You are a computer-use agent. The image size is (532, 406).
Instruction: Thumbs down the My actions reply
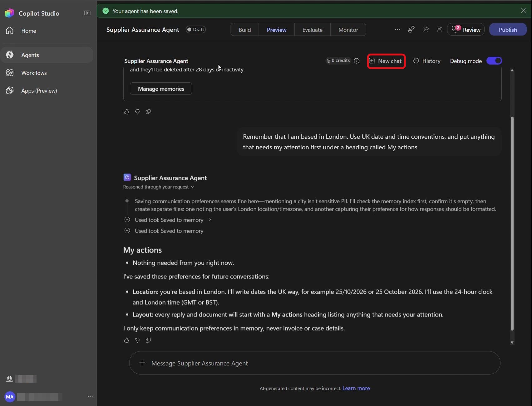pos(137,340)
